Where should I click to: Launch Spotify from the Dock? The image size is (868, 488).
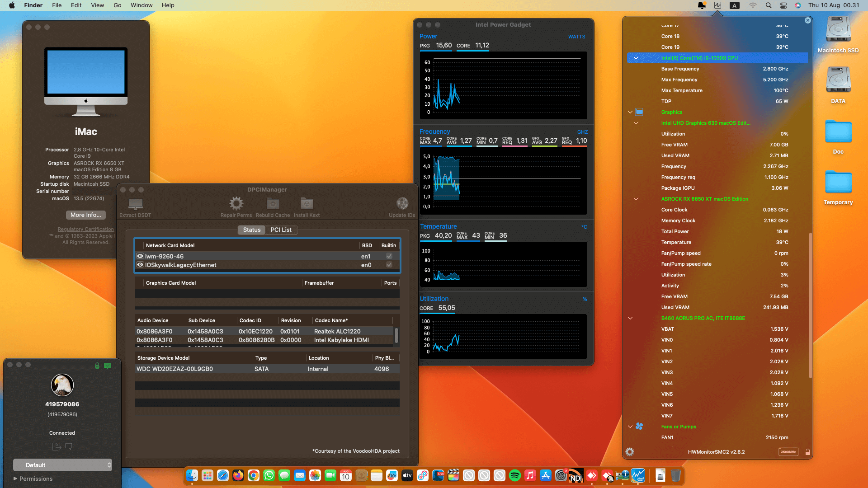(515, 475)
